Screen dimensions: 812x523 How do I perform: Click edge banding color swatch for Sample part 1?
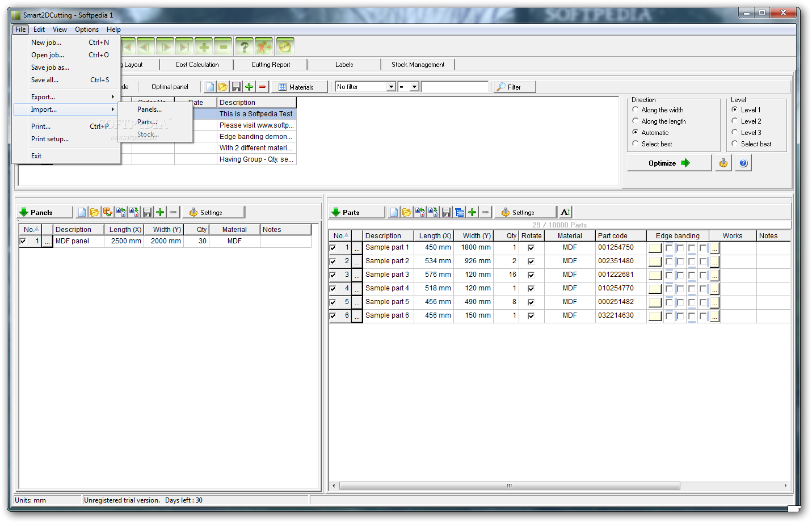(655, 248)
